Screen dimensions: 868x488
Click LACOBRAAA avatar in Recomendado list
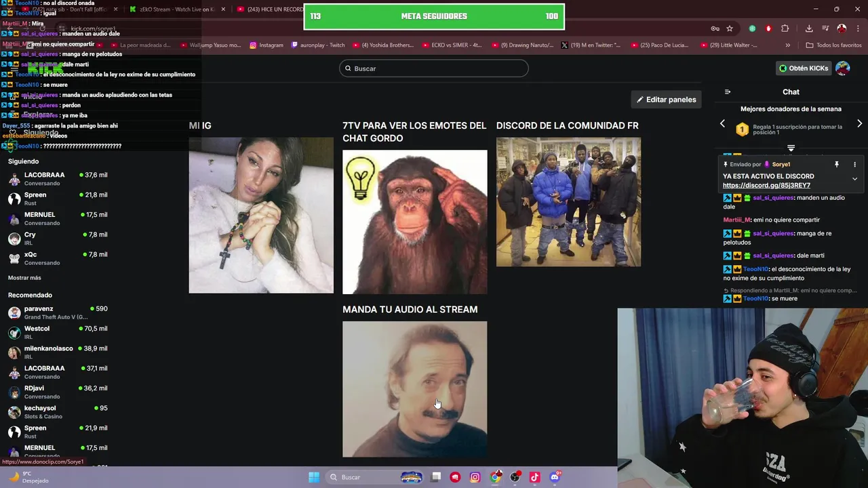(14, 372)
